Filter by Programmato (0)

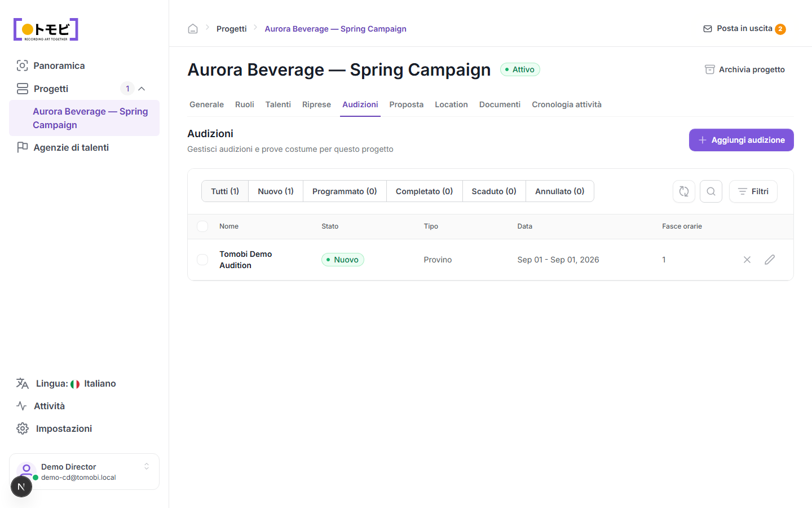345,191
